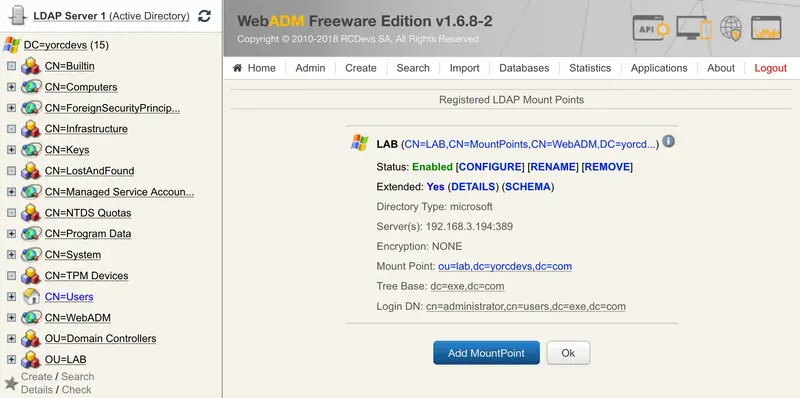Image resolution: width=800 pixels, height=398 pixels.
Task: Expand the CN=Program Data node
Action: [11, 233]
